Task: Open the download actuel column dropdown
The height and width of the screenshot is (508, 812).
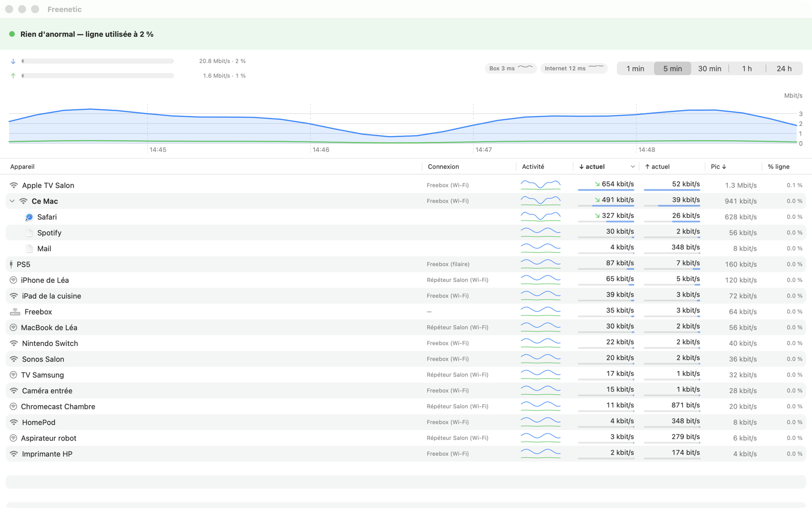Action: [x=633, y=167]
